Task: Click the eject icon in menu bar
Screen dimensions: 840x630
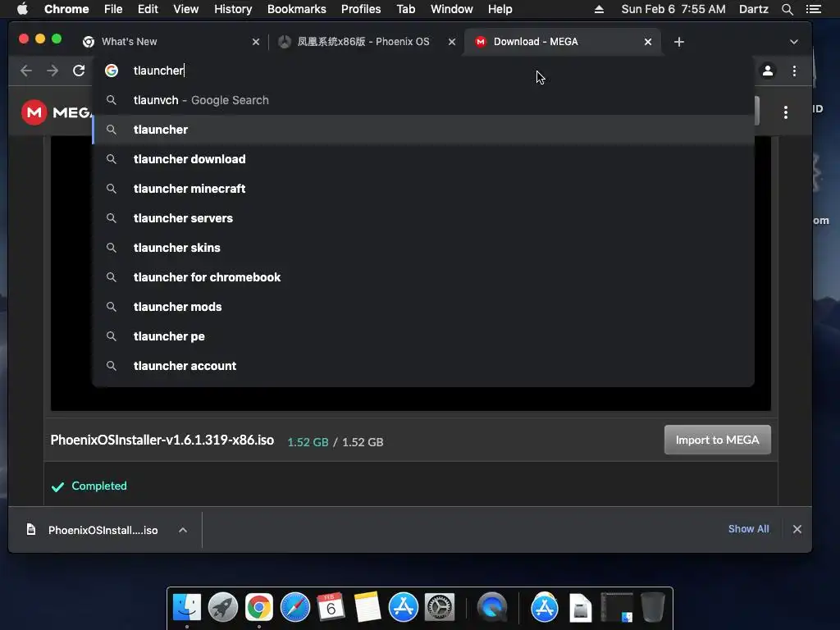Action: [x=599, y=9]
